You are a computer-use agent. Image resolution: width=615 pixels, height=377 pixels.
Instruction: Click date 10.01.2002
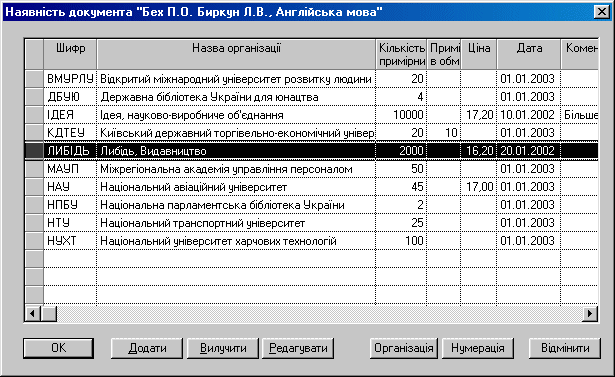529,115
